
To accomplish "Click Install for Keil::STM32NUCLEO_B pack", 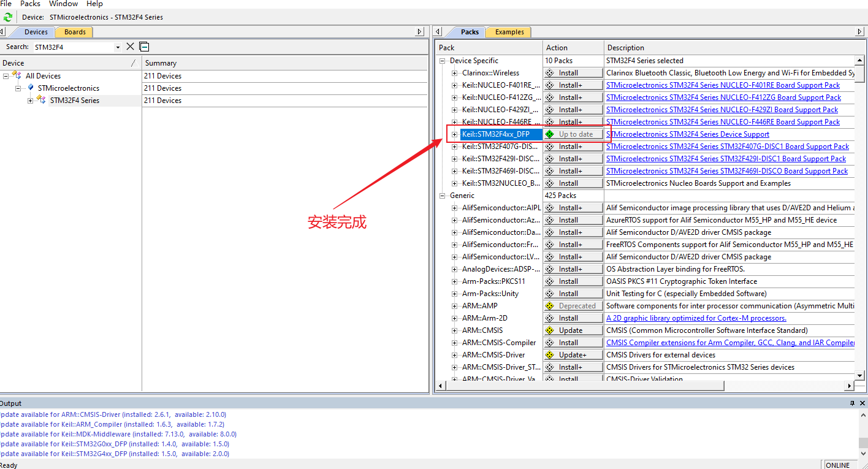I will 573,183.
